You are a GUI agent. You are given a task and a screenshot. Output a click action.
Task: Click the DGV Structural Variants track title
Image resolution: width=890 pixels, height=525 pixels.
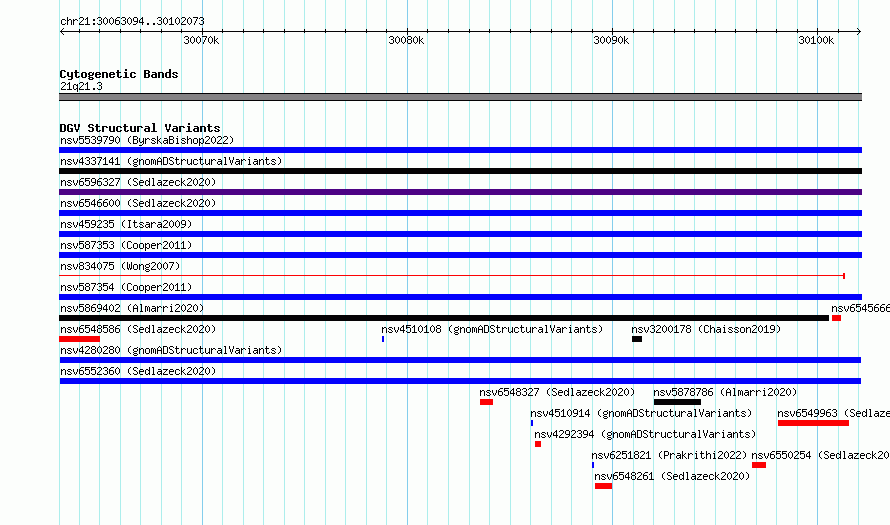pyautogui.click(x=140, y=128)
